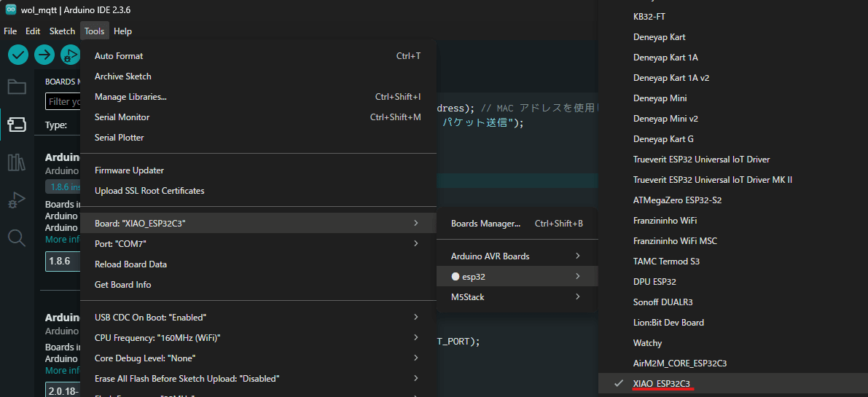Select the ATMegaZero ESP32-S2 board
868x397 pixels.
733,200
